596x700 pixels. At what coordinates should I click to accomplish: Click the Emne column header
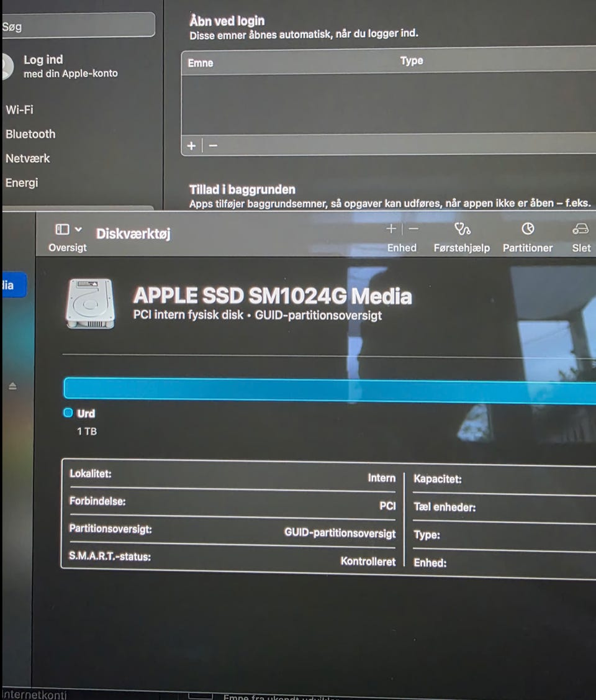click(201, 63)
